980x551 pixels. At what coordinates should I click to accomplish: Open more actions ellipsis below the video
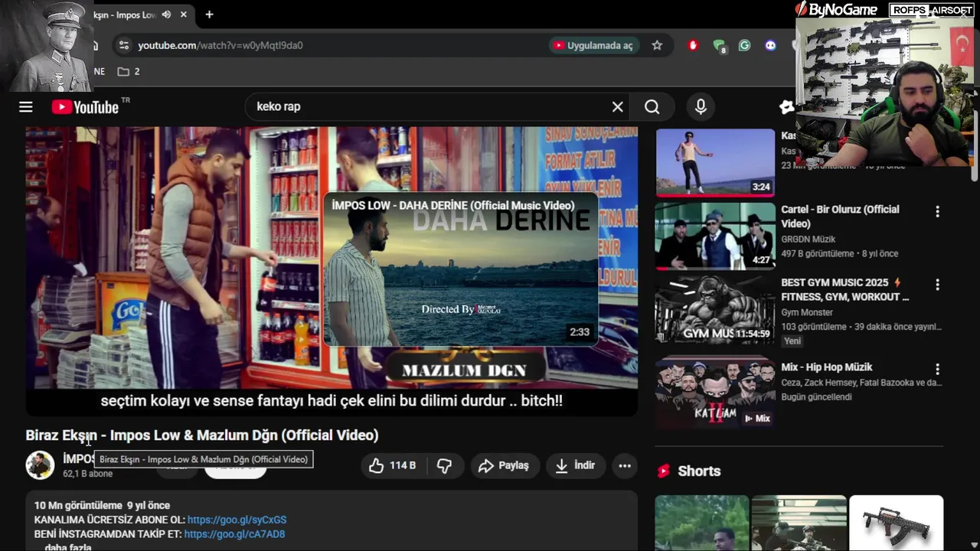pyautogui.click(x=625, y=465)
